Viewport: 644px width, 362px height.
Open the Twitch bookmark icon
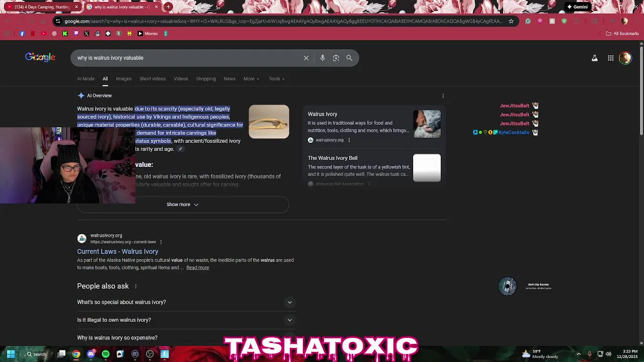tap(76, 34)
